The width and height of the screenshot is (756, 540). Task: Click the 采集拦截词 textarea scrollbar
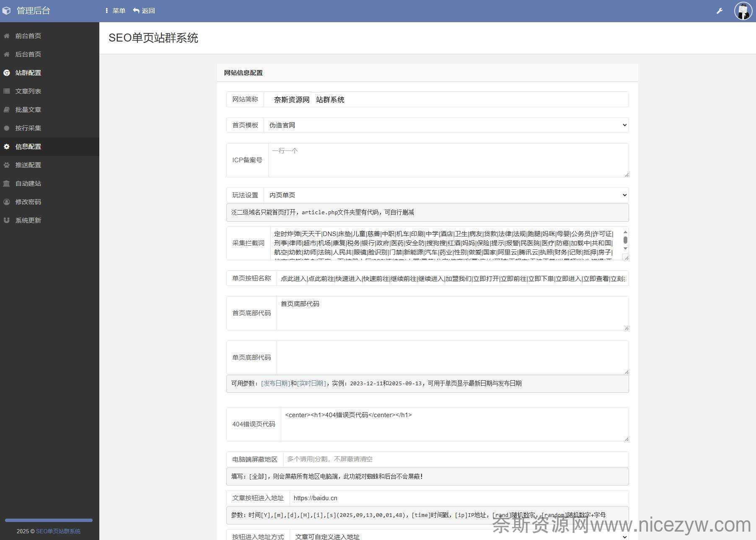(x=625, y=240)
